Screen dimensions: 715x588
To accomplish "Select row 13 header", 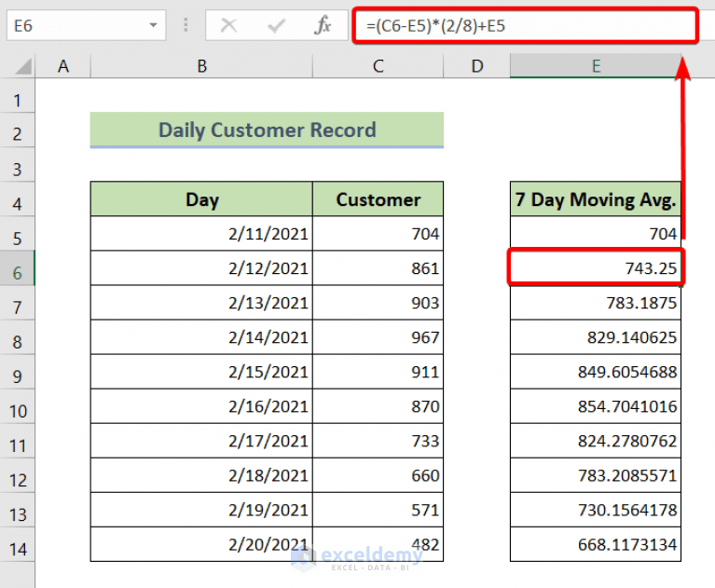I will click(x=18, y=511).
